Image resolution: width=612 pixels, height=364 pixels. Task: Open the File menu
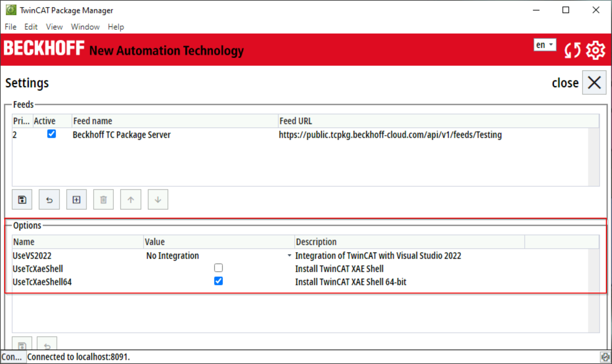tap(11, 27)
